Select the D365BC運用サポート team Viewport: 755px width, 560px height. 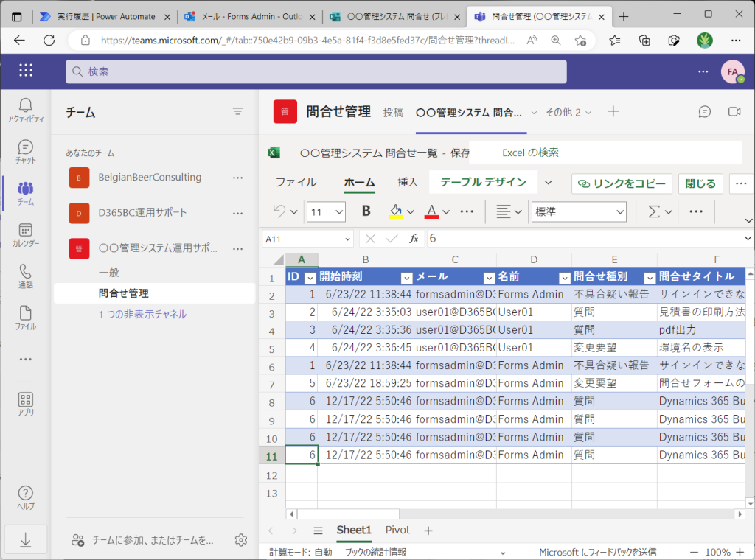coord(142,213)
